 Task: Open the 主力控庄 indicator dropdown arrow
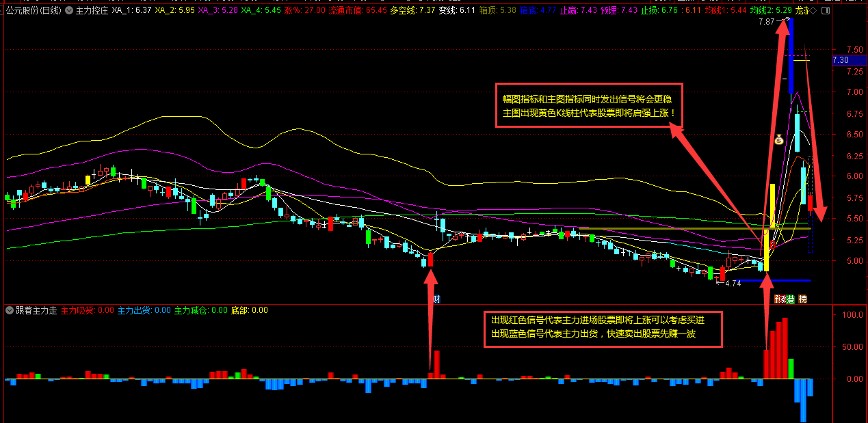(x=69, y=11)
